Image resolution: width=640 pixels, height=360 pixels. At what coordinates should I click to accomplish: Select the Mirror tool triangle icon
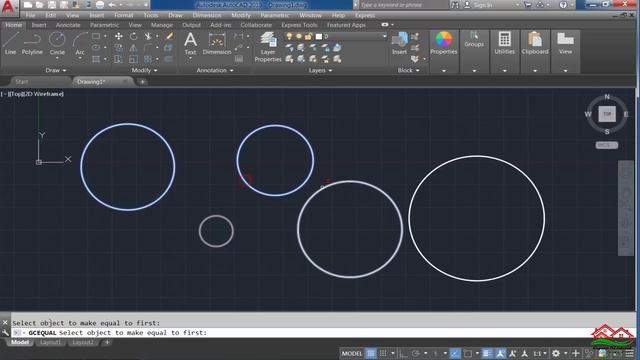pos(133,48)
